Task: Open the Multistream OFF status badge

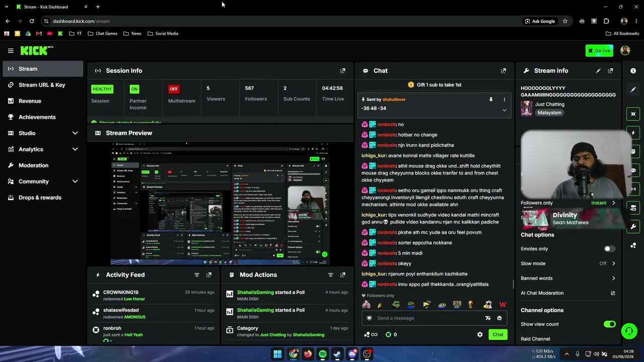Action: [x=174, y=89]
